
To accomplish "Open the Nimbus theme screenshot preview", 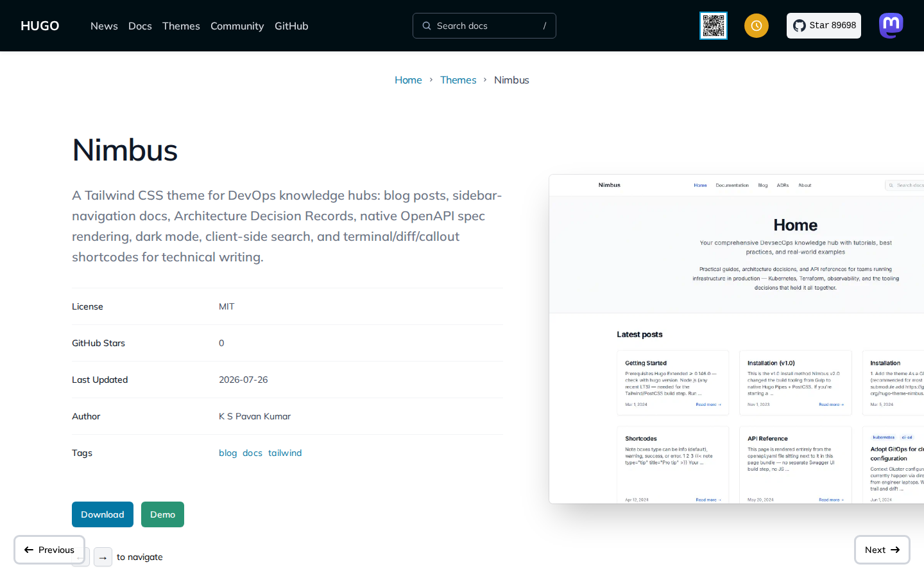I will [x=737, y=339].
